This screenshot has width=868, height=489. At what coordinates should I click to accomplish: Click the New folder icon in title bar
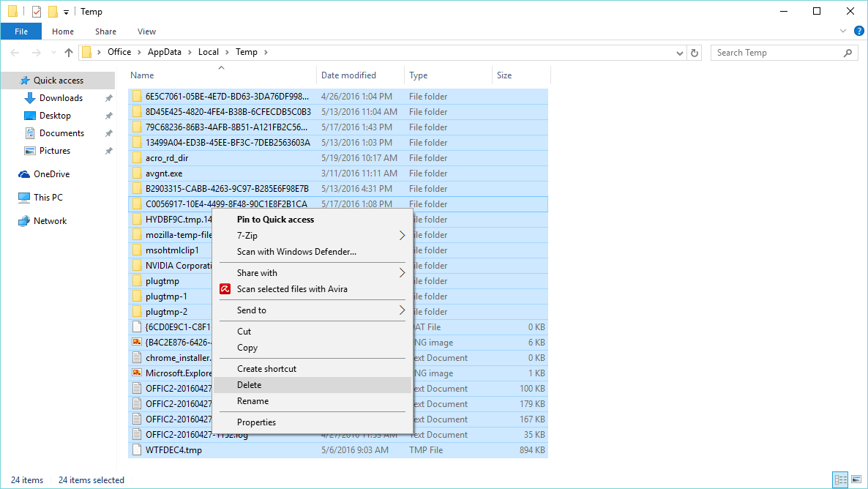point(53,11)
